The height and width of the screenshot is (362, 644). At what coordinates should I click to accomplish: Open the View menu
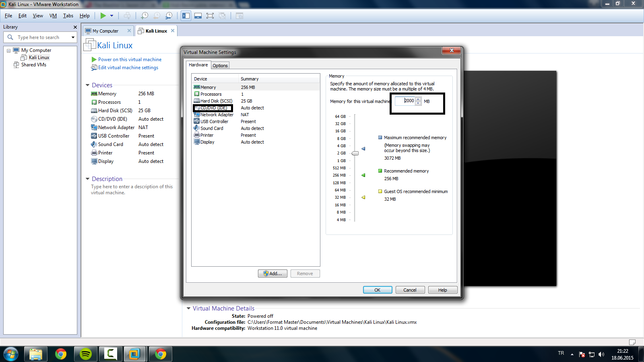38,16
